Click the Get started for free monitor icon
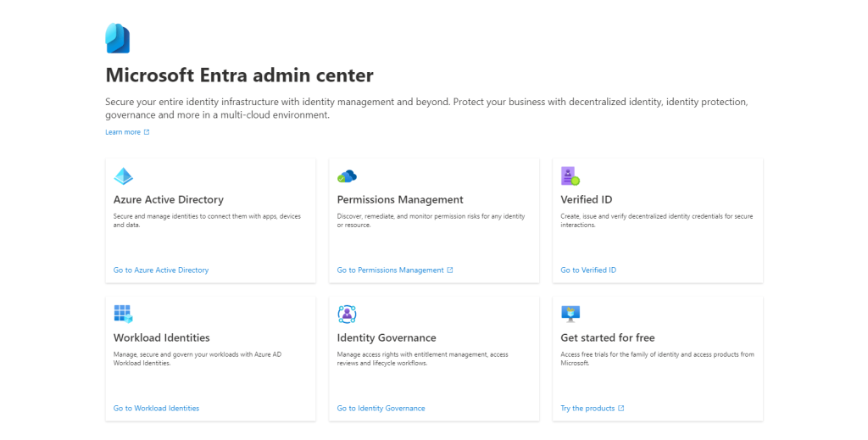The height and width of the screenshot is (440, 868). coord(570,314)
